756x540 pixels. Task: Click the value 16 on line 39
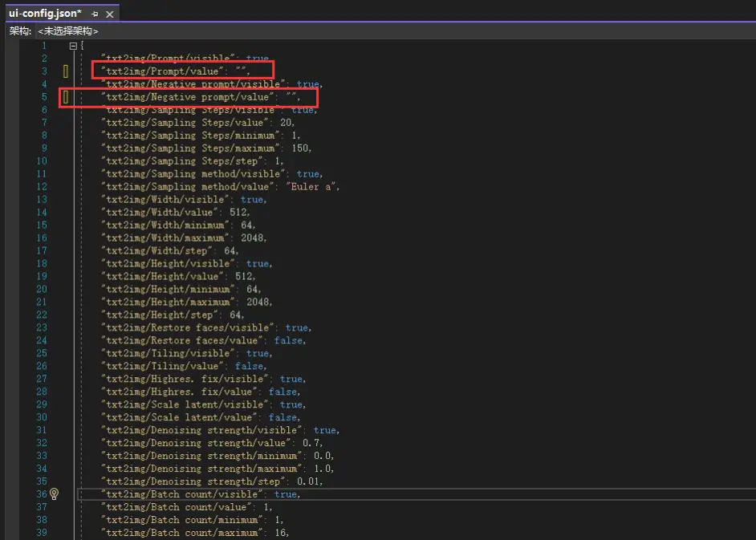click(281, 532)
